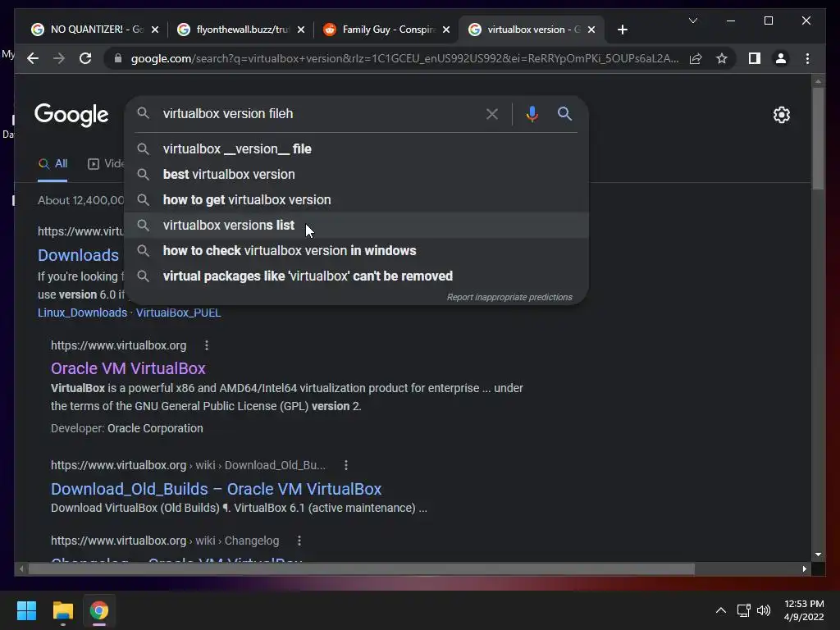The height and width of the screenshot is (630, 840).
Task: Click scroll-down arrow of vertical scrollbar
Action: [818, 555]
